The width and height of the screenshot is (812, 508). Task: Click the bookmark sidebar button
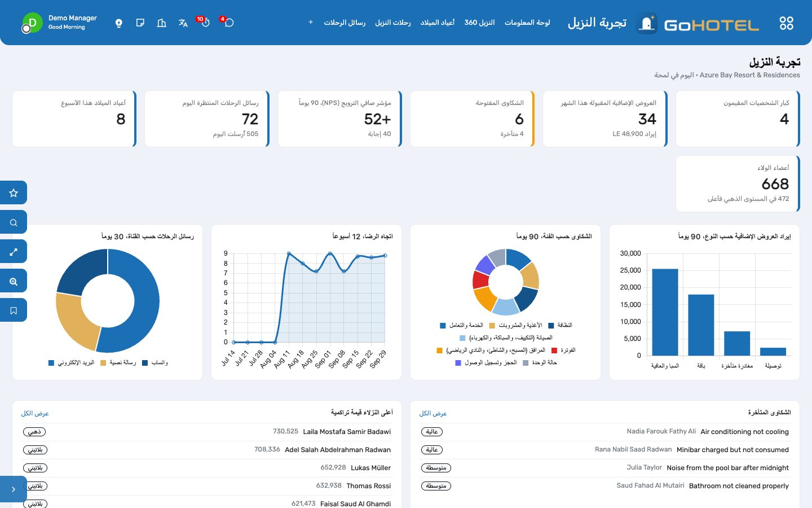[x=14, y=310]
